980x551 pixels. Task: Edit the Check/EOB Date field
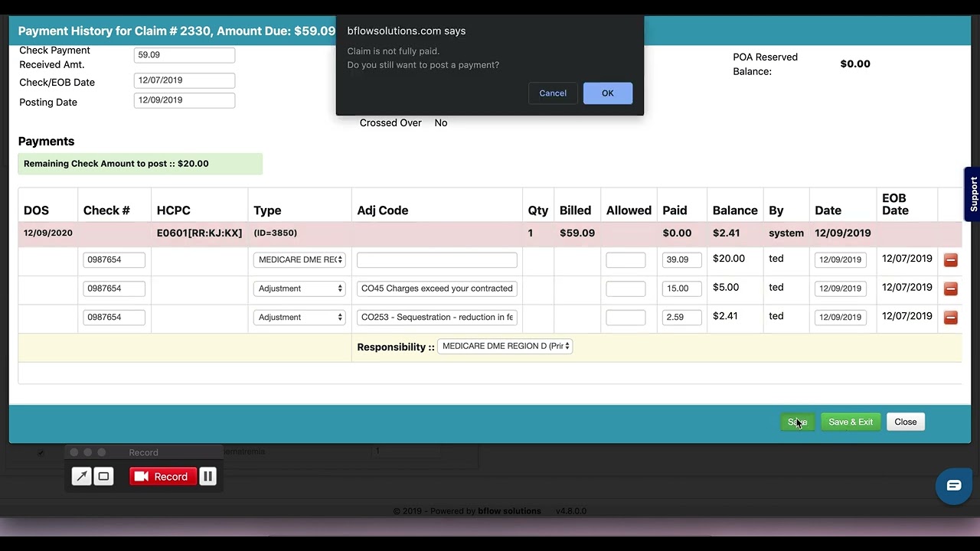pyautogui.click(x=185, y=80)
